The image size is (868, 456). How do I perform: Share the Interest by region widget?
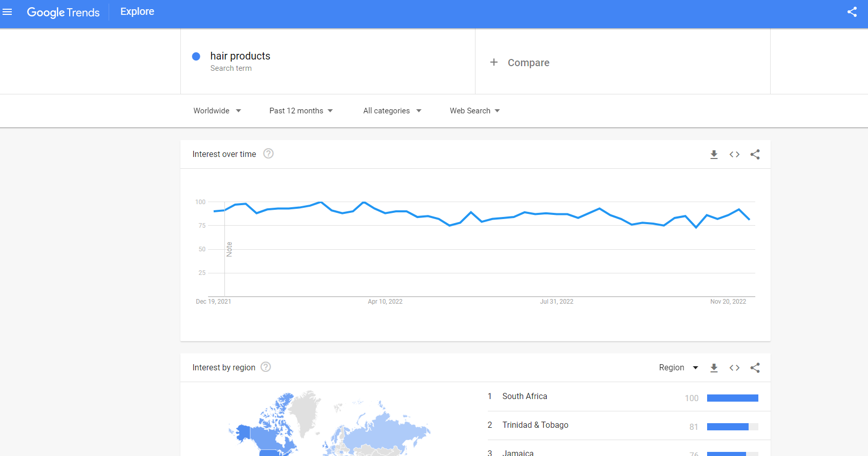[755, 368]
